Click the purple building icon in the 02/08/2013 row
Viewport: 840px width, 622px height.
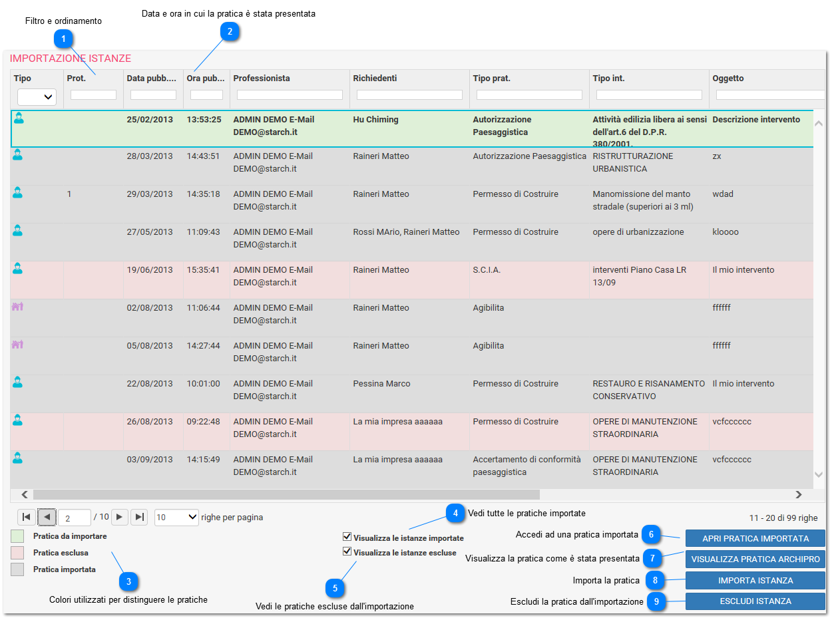pos(18,307)
